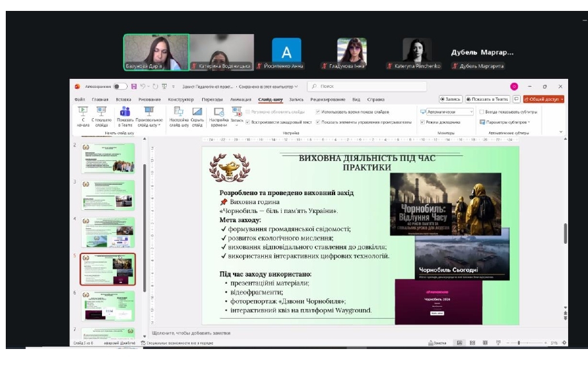
Task: Click notes area Щелкните, чтобы добавить заметки
Action: click(191, 333)
